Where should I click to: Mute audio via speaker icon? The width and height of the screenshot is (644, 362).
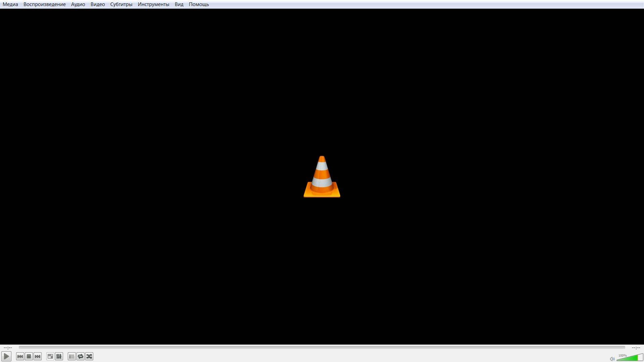[x=612, y=359]
